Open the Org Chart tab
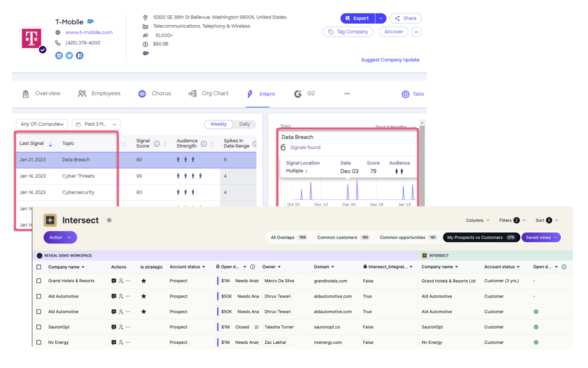 (208, 94)
